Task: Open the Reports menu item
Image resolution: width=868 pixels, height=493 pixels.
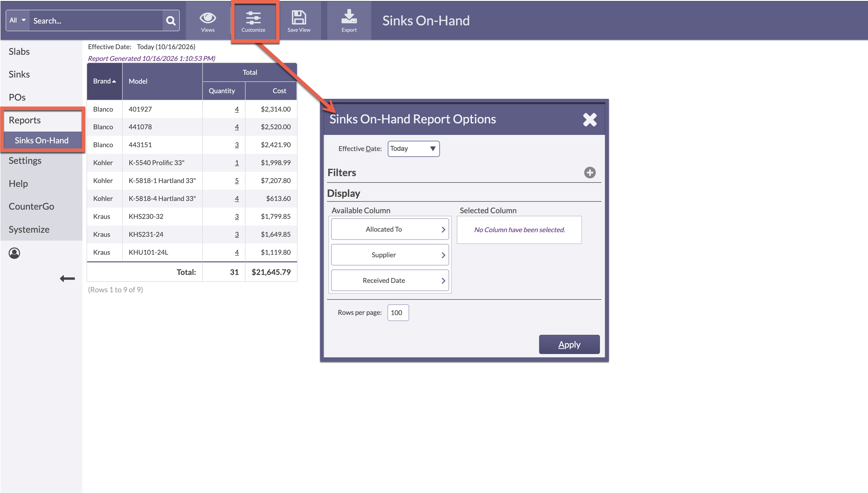Action: pyautogui.click(x=24, y=120)
